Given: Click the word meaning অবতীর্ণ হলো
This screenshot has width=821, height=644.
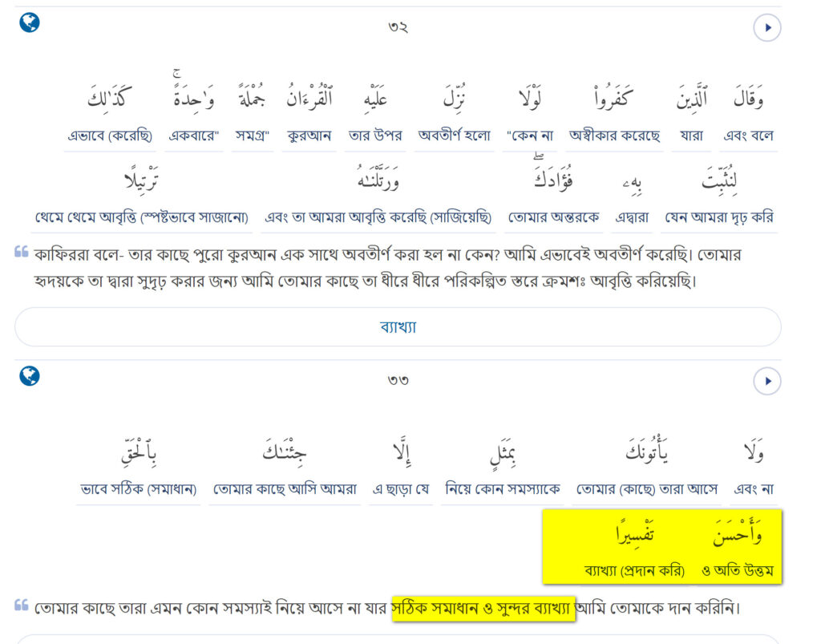Looking at the screenshot, I should pyautogui.click(x=455, y=136).
